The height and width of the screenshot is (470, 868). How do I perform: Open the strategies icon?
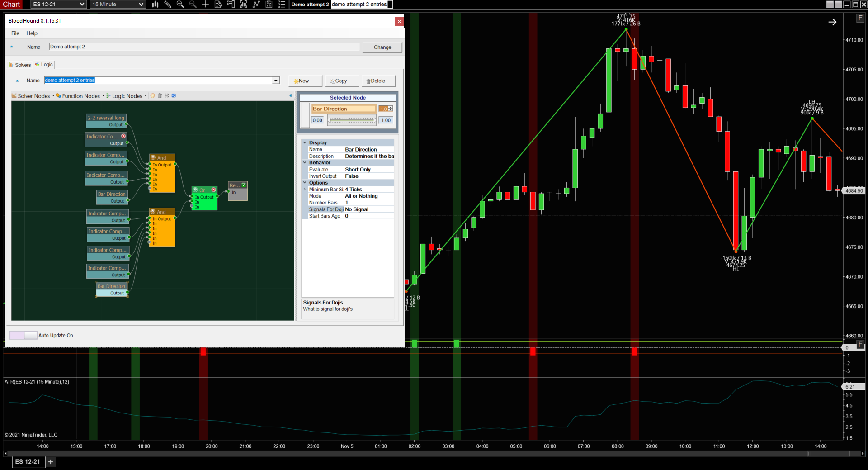[256, 5]
